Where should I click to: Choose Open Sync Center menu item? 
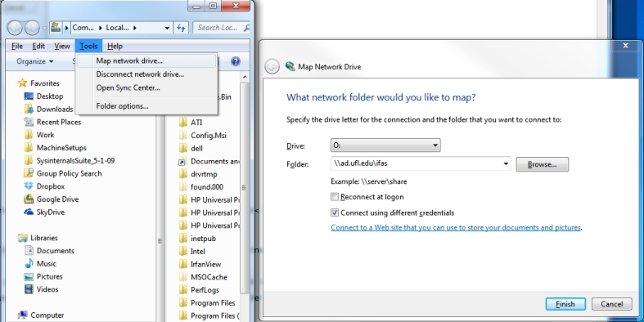[x=146, y=87]
